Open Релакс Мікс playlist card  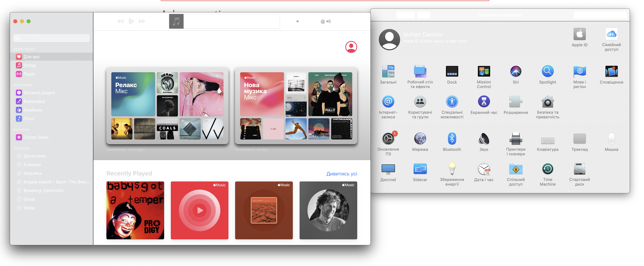pos(133,94)
